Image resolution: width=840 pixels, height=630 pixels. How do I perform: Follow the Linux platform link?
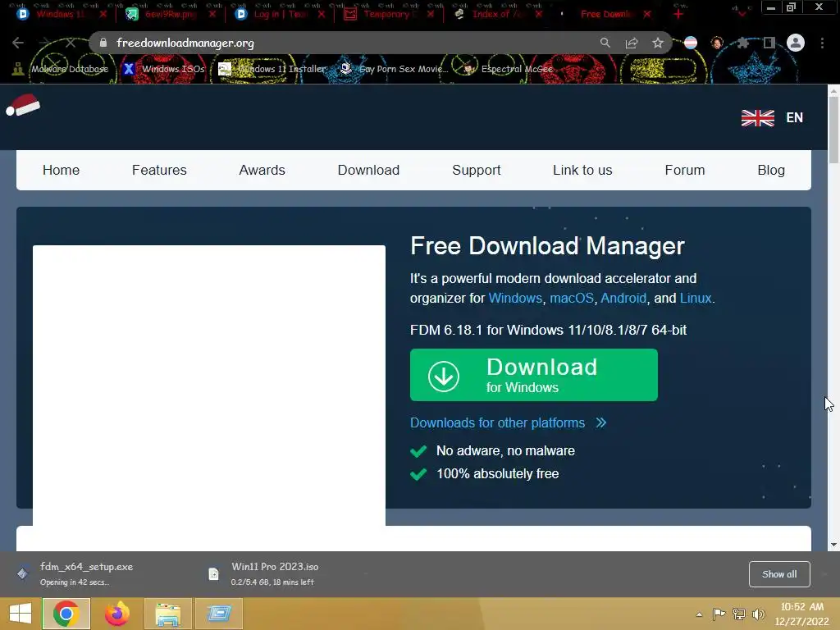click(x=696, y=298)
